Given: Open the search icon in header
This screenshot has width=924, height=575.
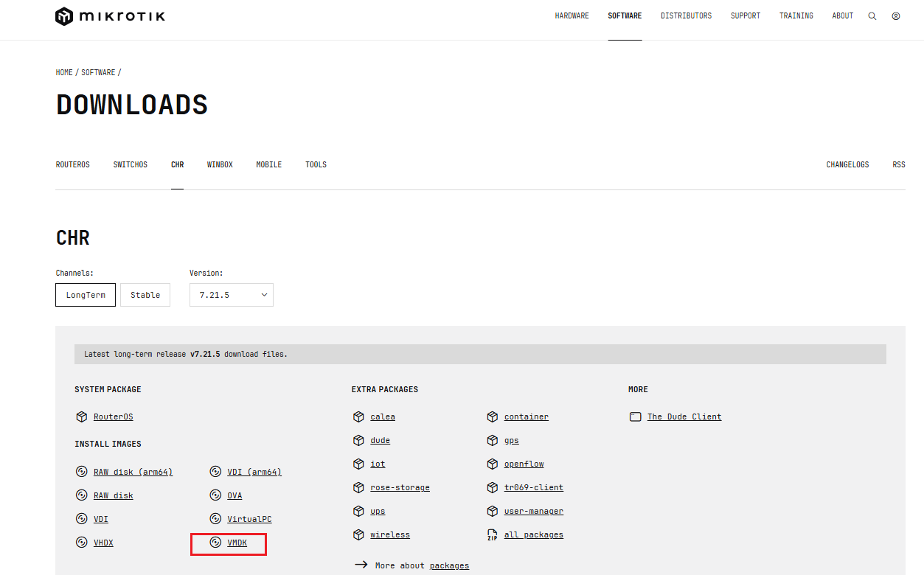Looking at the screenshot, I should tap(872, 16).
